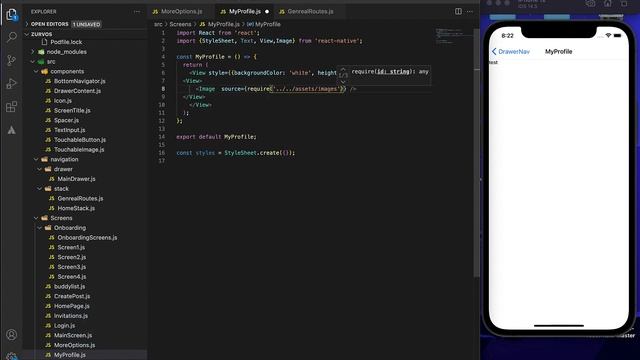Open HomePage.js file
The height and width of the screenshot is (360, 640).
click(x=71, y=307)
